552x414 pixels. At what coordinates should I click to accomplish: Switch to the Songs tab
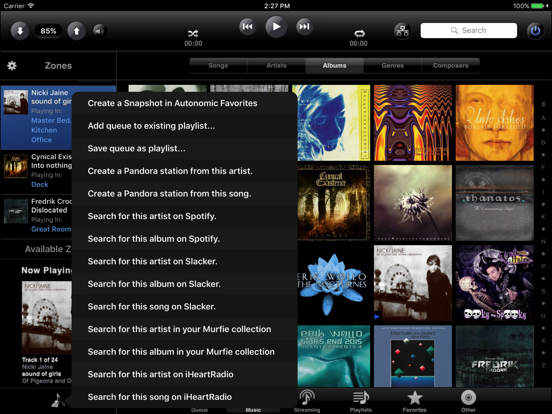click(x=218, y=65)
